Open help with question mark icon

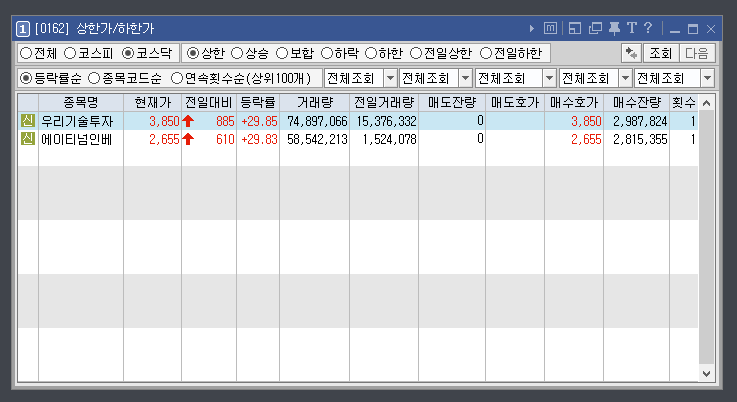(x=648, y=28)
